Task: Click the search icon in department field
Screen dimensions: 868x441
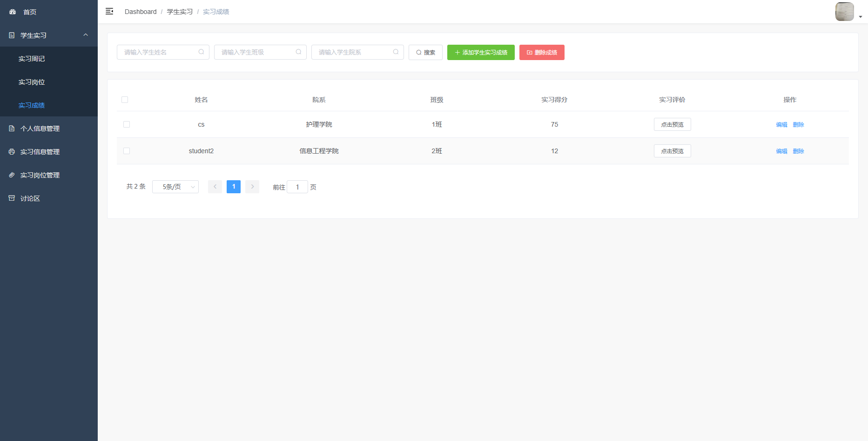Action: (x=396, y=52)
